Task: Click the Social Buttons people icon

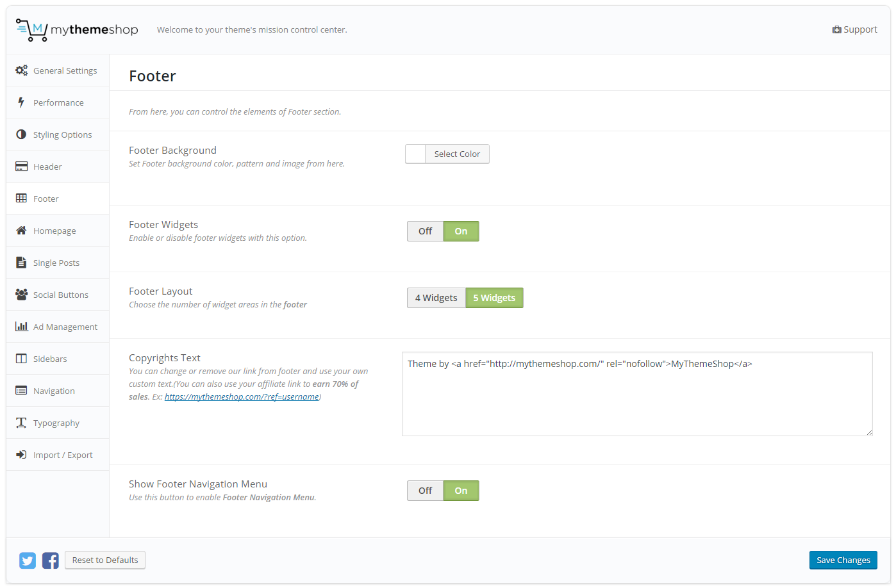Action: (21, 294)
